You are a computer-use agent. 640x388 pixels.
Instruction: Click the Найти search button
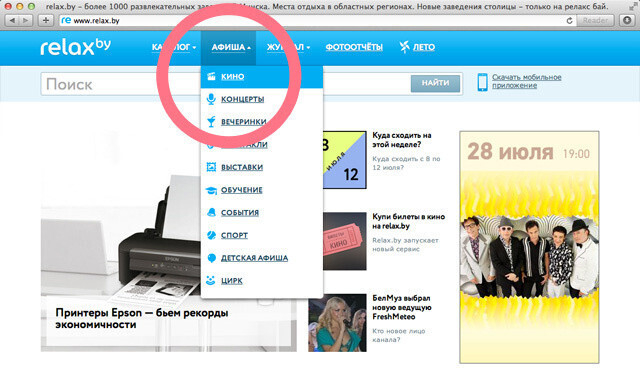click(435, 83)
